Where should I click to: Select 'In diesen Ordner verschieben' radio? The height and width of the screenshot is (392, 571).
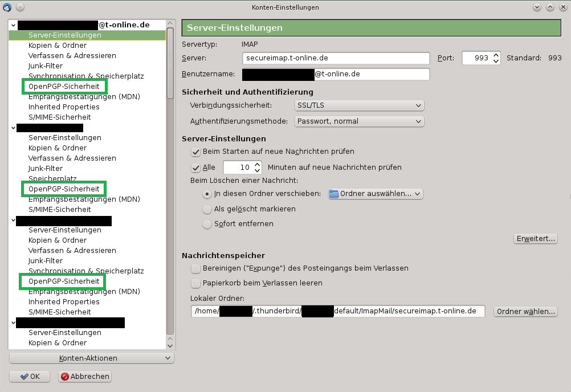coord(207,194)
